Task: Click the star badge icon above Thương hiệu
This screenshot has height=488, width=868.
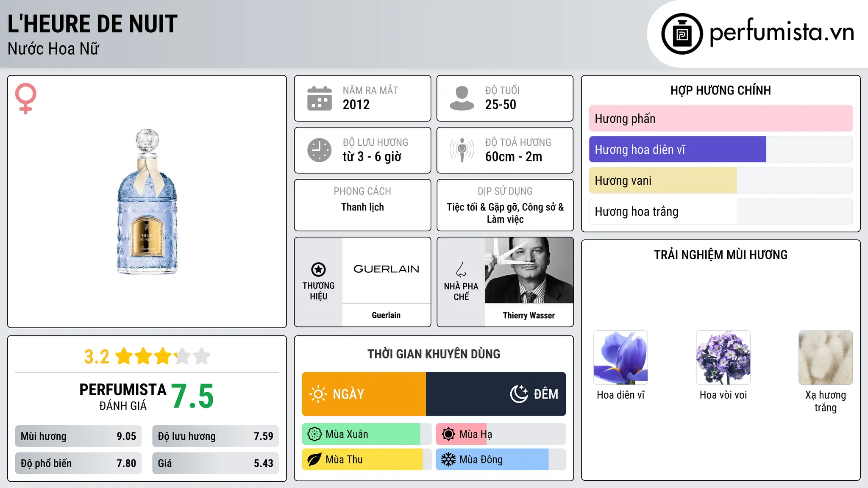Action: (x=319, y=269)
